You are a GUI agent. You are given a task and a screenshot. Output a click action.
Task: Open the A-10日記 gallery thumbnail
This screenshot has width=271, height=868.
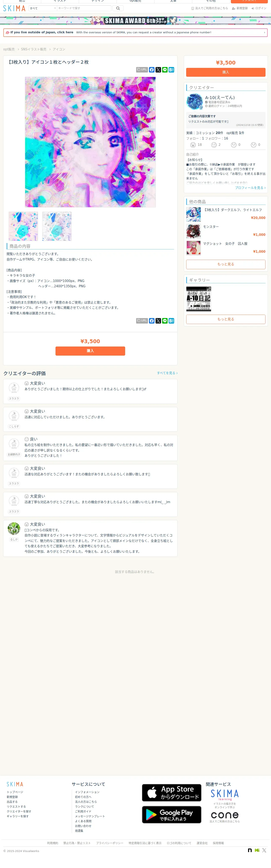tap(199, 299)
